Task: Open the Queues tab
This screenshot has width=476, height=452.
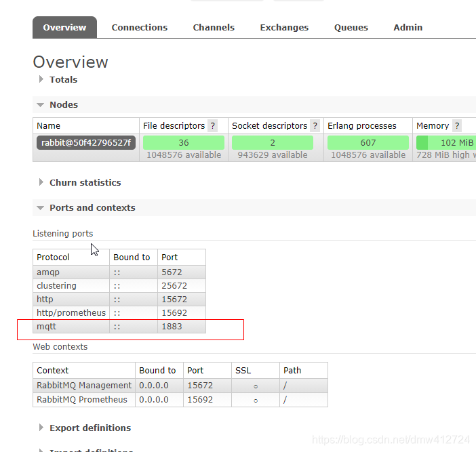Action: point(351,27)
